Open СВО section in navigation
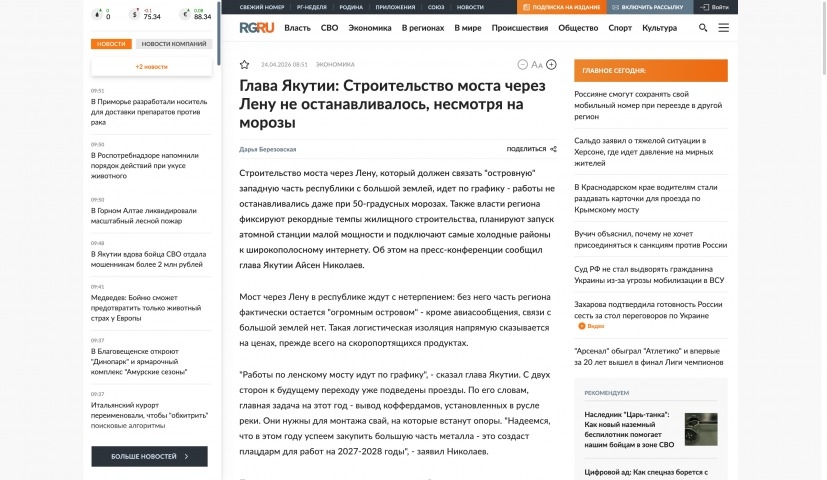Screen dimensions: 827x480 tap(329, 28)
